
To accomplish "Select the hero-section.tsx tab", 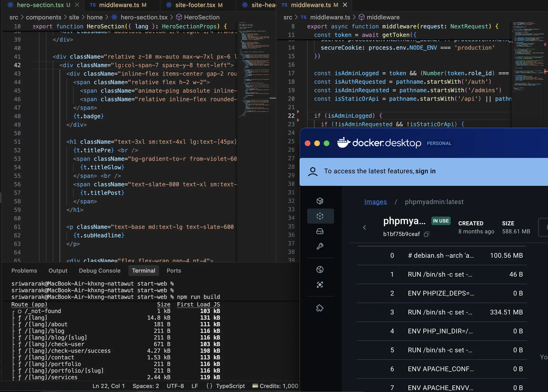I will pyautogui.click(x=43, y=5).
